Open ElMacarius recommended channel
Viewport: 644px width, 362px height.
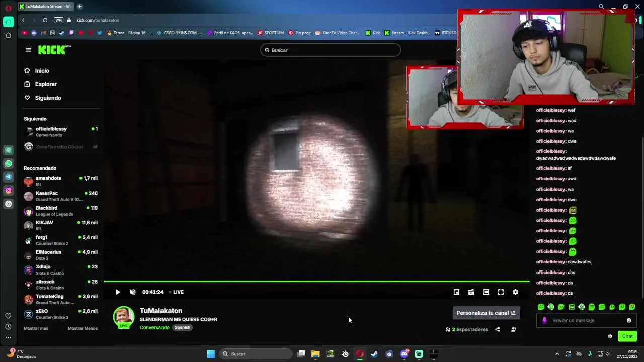click(x=60, y=255)
